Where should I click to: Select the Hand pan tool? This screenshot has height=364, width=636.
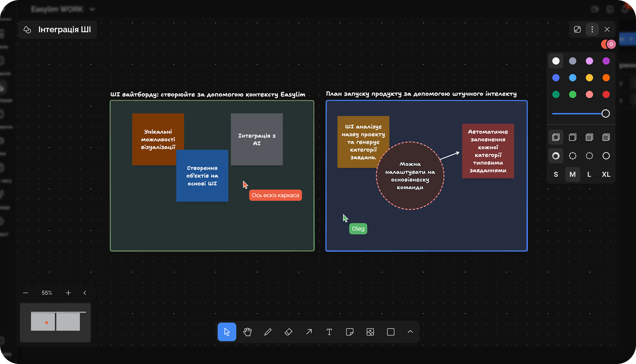(247, 332)
